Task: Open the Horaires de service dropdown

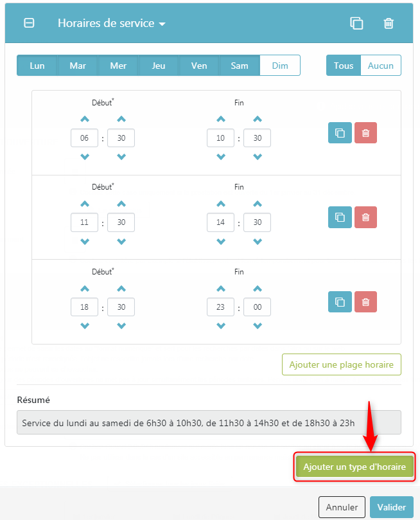Action: [112, 23]
